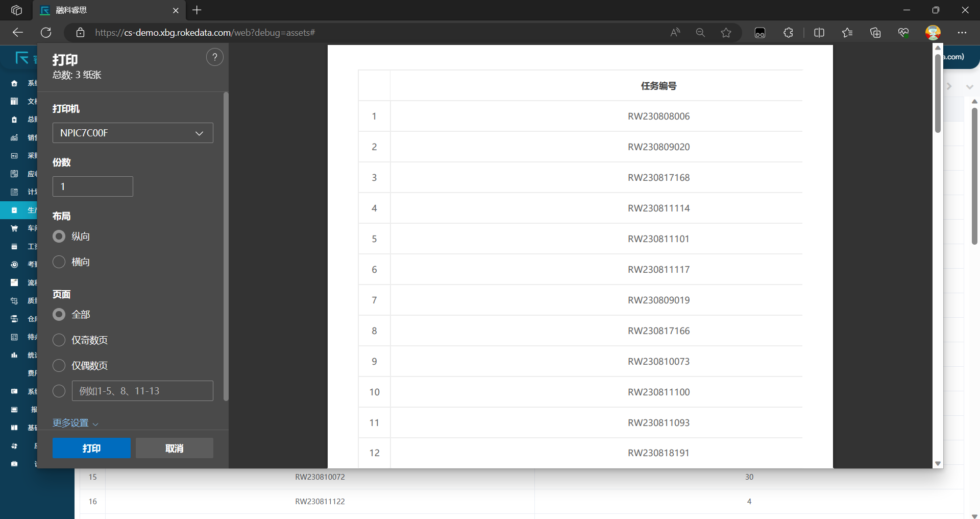This screenshot has width=980, height=519.
Task: Open the browser three-dot settings menu
Action: pyautogui.click(x=963, y=32)
